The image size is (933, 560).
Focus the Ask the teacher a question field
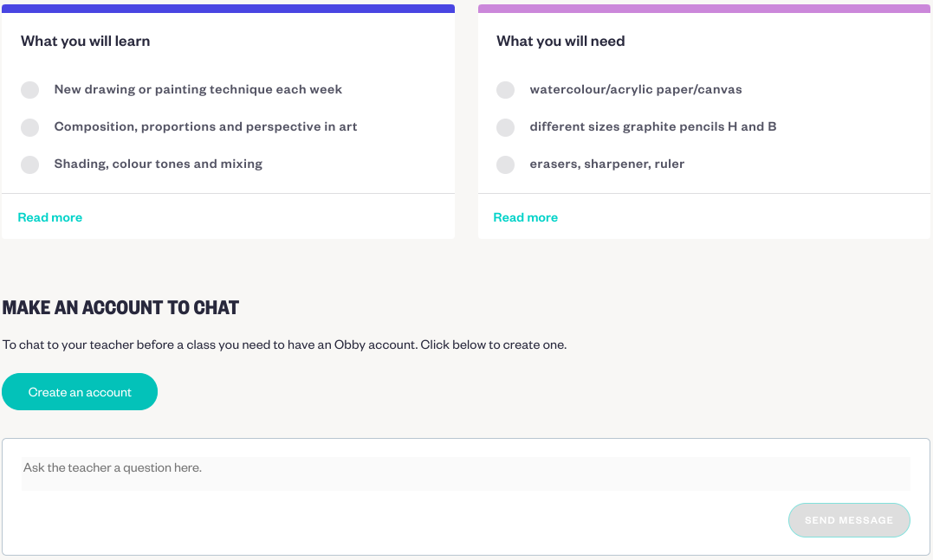point(466,473)
